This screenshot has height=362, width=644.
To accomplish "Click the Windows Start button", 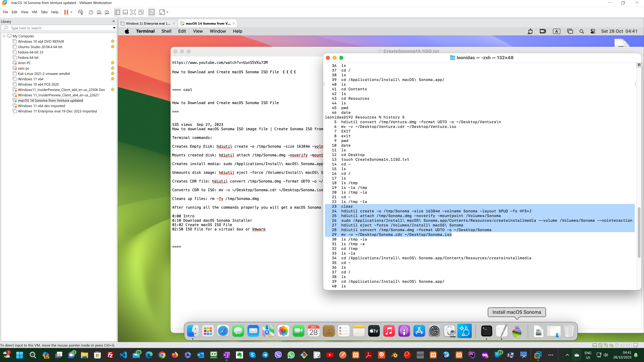I will (x=19, y=355).
